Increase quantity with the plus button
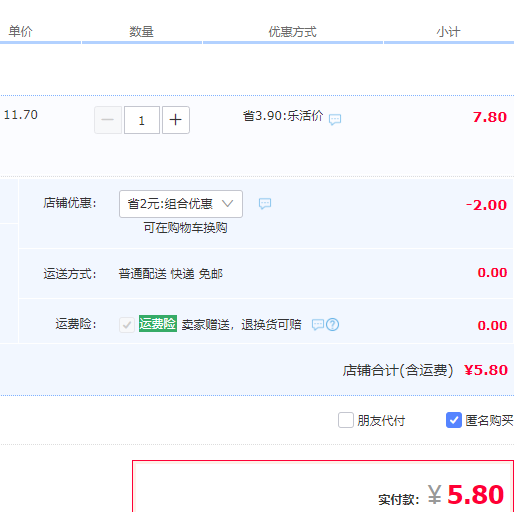The image size is (525, 512). (176, 120)
